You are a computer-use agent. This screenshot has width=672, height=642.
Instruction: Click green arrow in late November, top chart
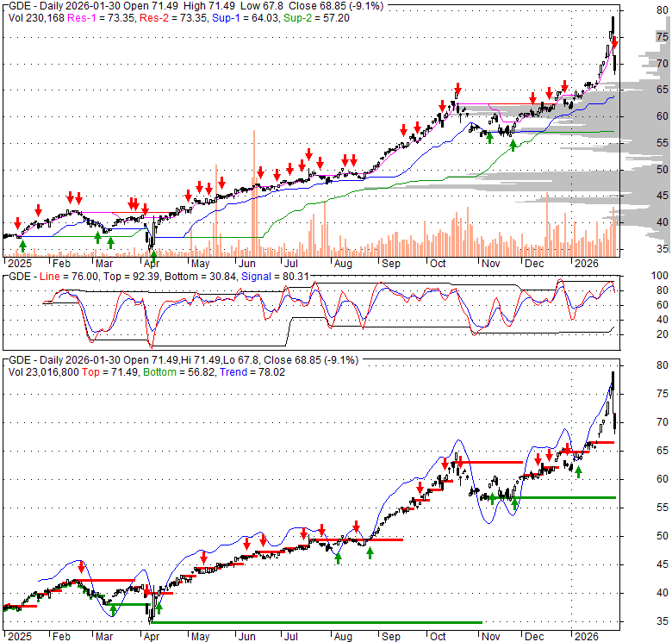(513, 146)
